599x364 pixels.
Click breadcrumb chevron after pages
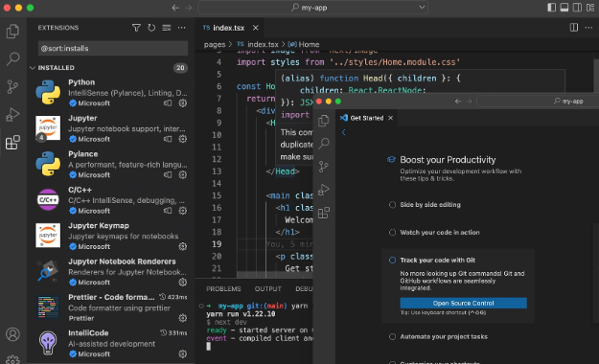point(230,44)
